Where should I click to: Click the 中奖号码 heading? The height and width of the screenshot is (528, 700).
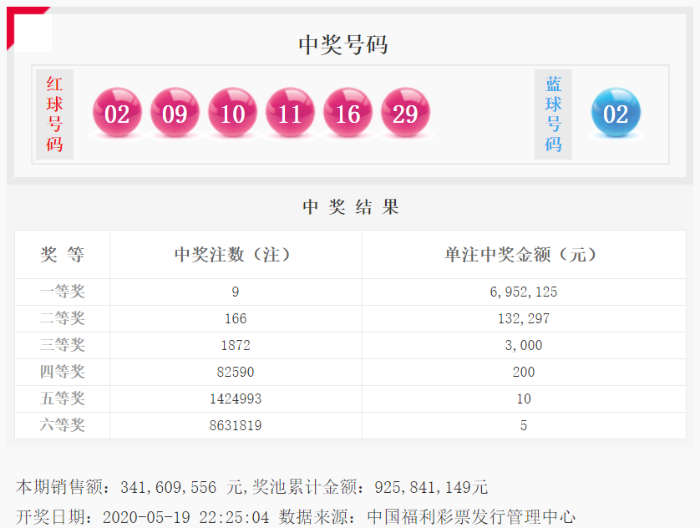(x=343, y=45)
